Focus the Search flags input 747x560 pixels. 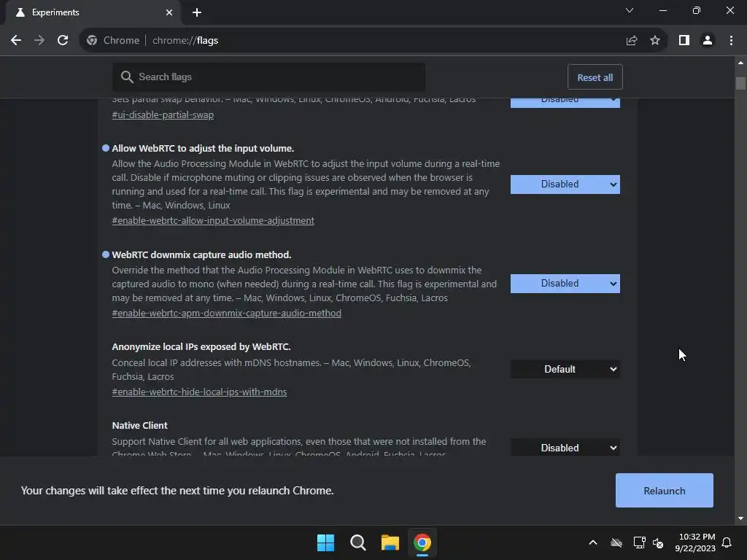tap(268, 77)
